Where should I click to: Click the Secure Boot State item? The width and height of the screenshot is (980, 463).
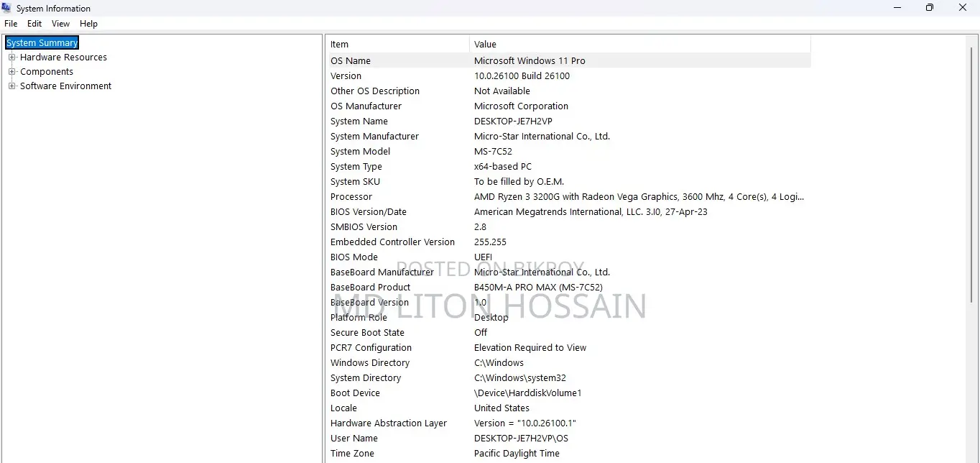367,333
